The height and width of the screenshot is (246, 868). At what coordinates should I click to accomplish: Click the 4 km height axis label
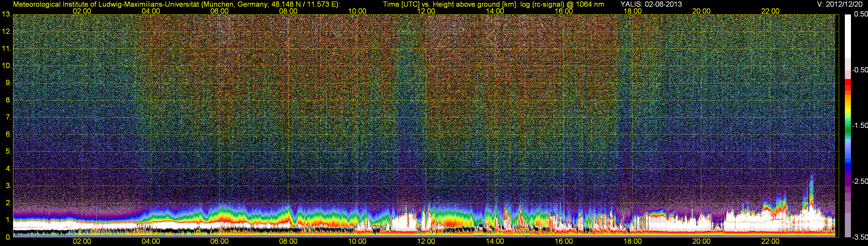point(8,169)
